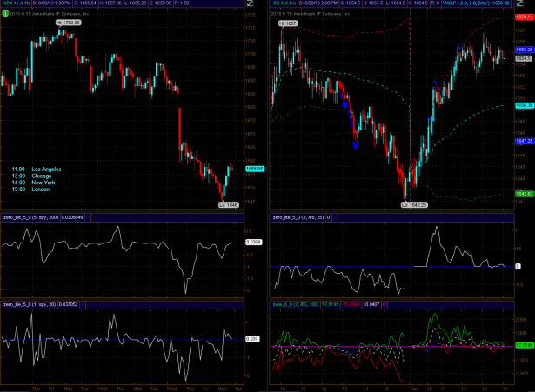Image resolution: width=535 pixels, height=392 pixels.
Task: Click the /ES 1 d 5m symbol label
Action: click(284, 3)
